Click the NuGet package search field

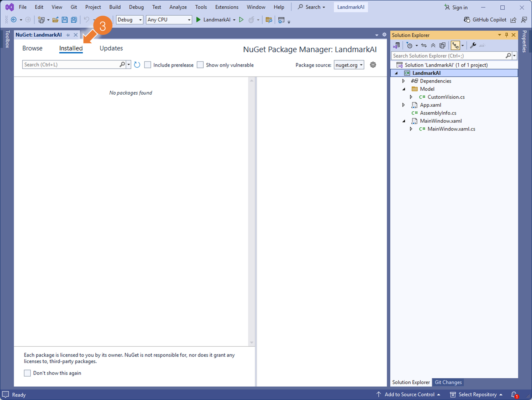click(70, 65)
